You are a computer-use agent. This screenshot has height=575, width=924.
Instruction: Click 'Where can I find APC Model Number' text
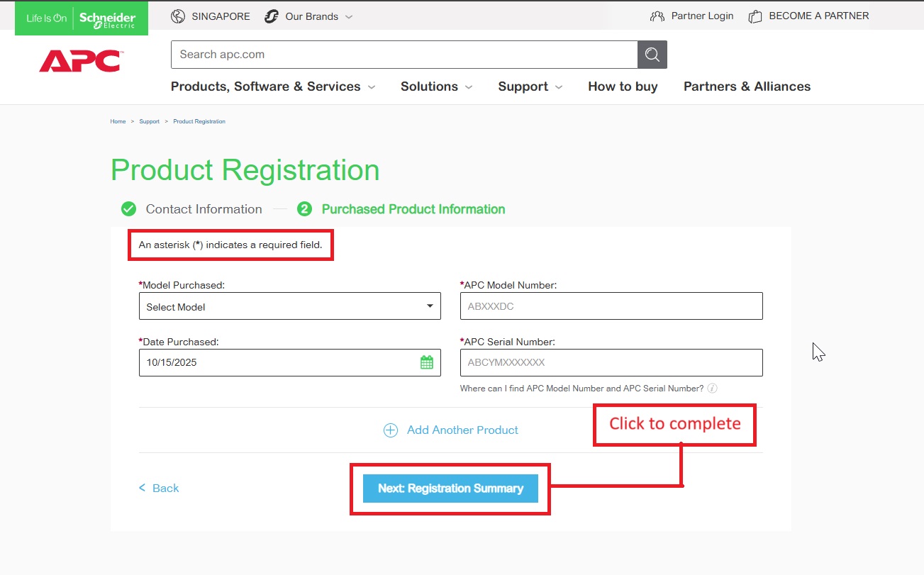click(x=581, y=389)
